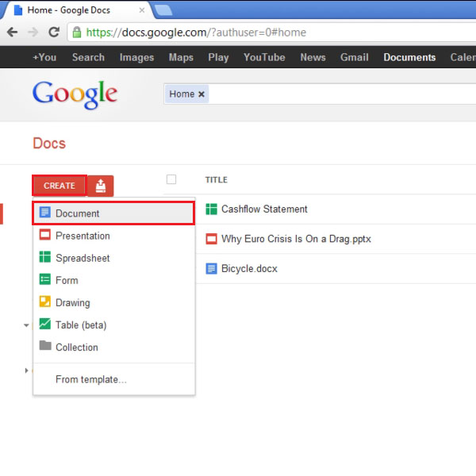Image resolution: width=476 pixels, height=476 pixels.
Task: Choose Spreadsheet from the Create menu
Action: point(113,258)
